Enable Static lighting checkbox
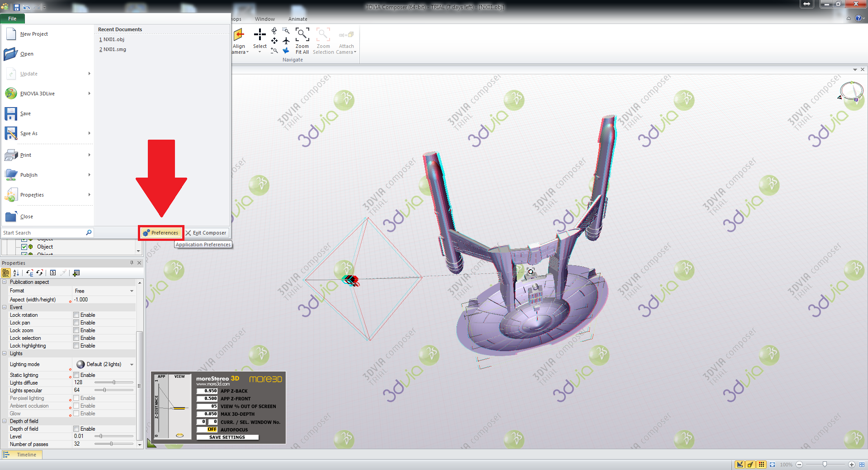Viewport: 868px width, 470px height. click(76, 375)
